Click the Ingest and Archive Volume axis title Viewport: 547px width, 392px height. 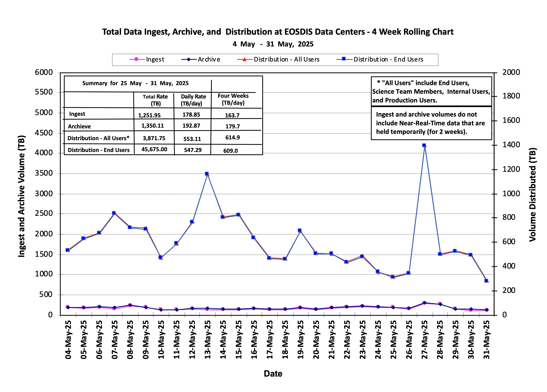tap(22, 196)
